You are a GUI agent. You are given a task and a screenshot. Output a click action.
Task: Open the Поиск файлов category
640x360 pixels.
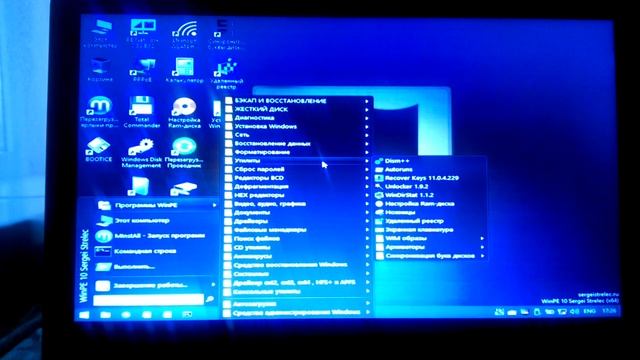coord(298,238)
